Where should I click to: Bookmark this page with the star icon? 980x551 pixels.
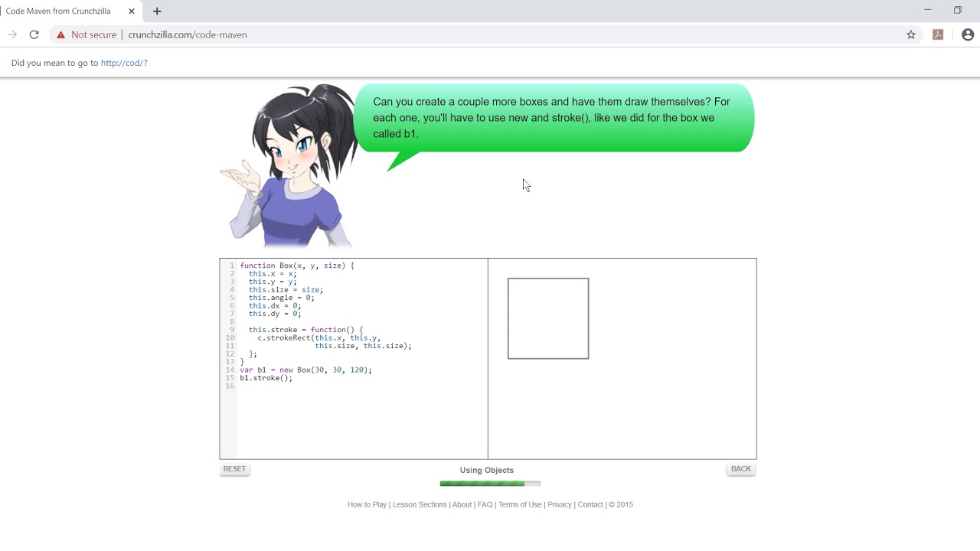pos(911,34)
